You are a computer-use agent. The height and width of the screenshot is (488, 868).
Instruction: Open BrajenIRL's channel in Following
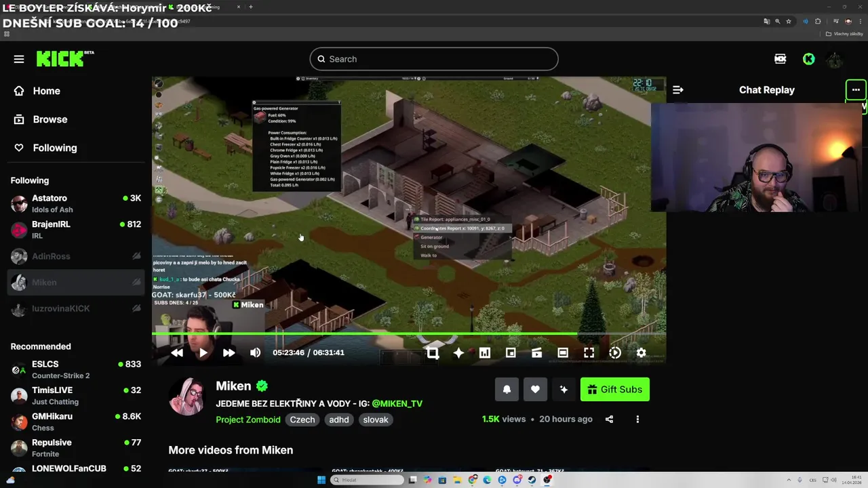[76, 230]
